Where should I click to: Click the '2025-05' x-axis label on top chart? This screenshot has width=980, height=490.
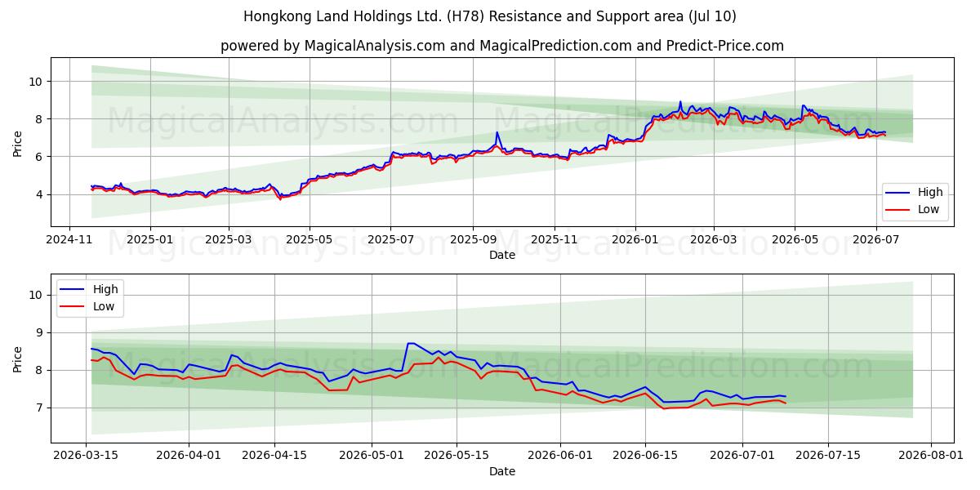pos(309,241)
